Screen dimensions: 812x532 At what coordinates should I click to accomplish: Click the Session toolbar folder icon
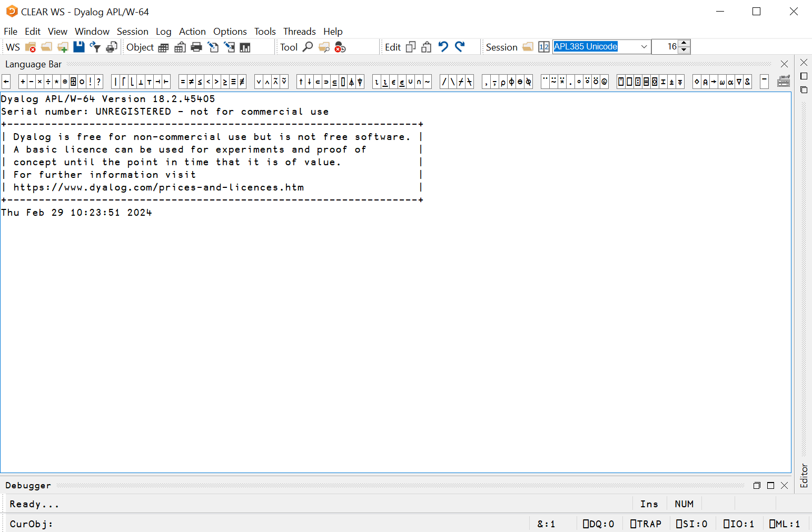(x=528, y=47)
